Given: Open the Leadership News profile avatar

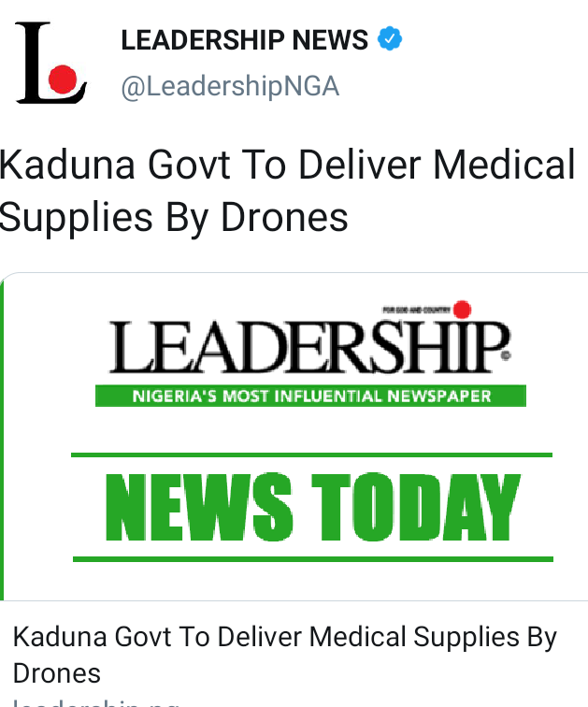Looking at the screenshot, I should click(50, 63).
